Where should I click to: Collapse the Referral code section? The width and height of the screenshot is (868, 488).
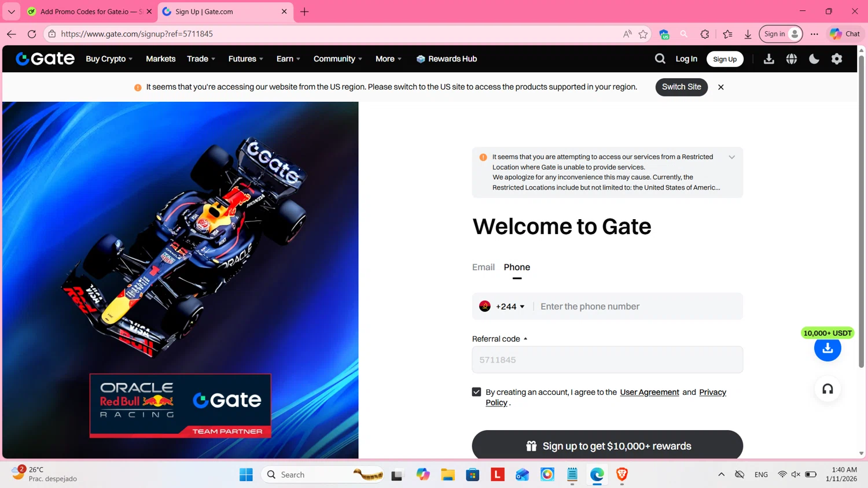point(500,339)
